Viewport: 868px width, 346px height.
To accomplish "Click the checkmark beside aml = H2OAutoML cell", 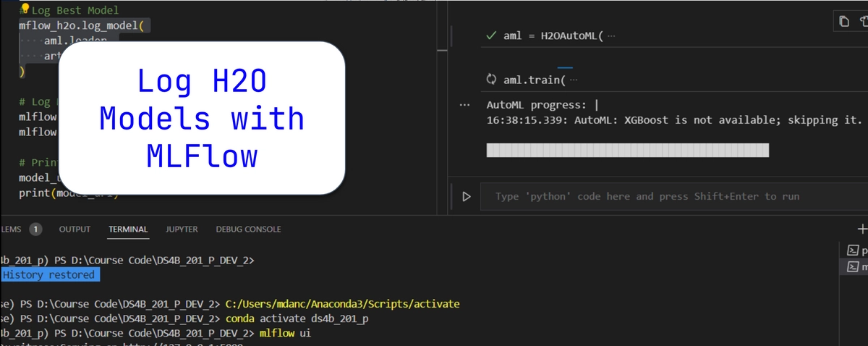I will tap(491, 35).
